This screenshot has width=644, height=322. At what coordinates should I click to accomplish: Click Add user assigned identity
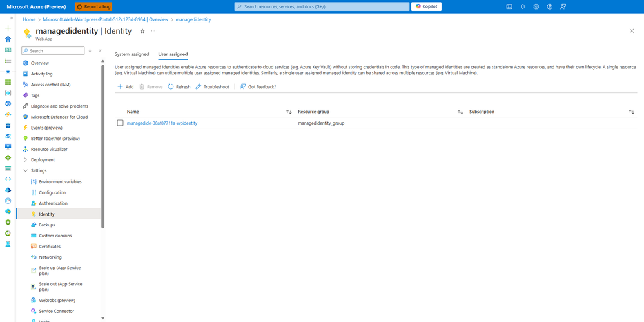point(125,86)
